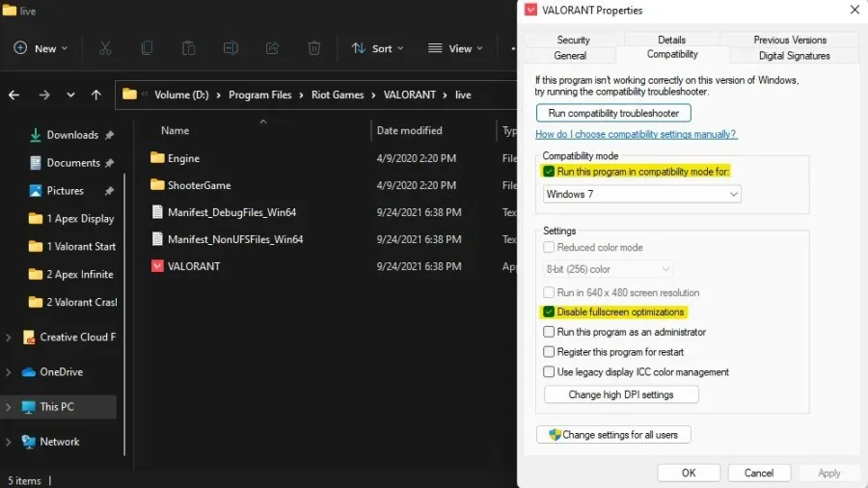Click the Share icon in Explorer toolbar

pyautogui.click(x=272, y=48)
